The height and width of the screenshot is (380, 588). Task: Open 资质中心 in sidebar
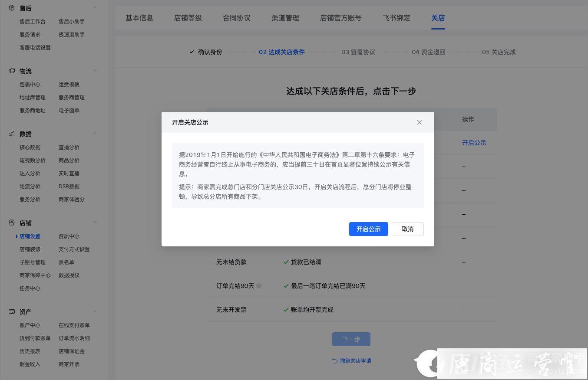(69, 236)
